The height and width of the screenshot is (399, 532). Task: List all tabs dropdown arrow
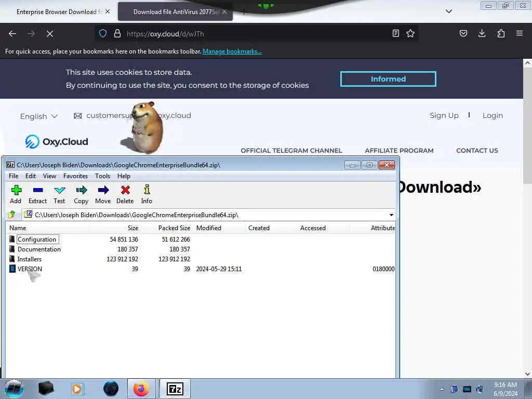448,11
